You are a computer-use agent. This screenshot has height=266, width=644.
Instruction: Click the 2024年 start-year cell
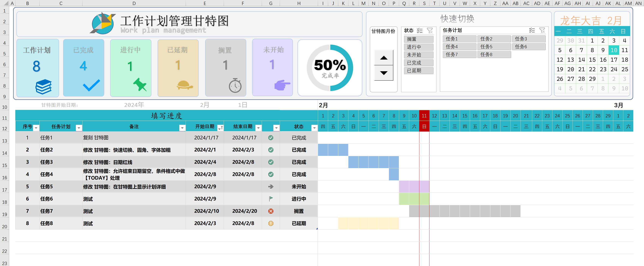[134, 105]
